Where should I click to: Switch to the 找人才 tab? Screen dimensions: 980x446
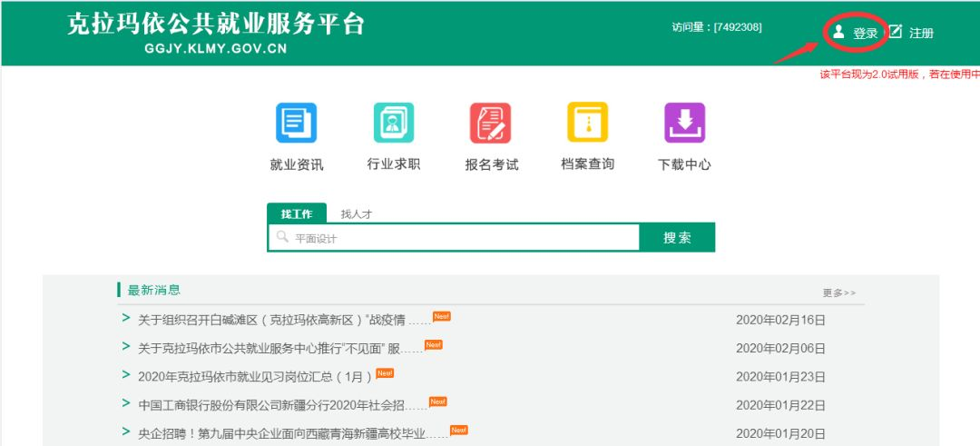click(356, 213)
